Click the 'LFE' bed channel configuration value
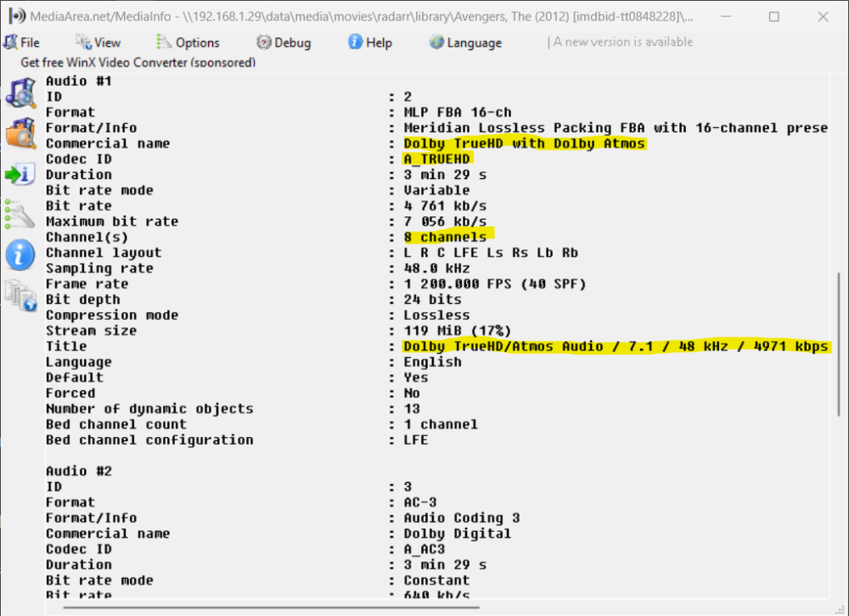Screen dimensions: 849x616 pos(416,440)
